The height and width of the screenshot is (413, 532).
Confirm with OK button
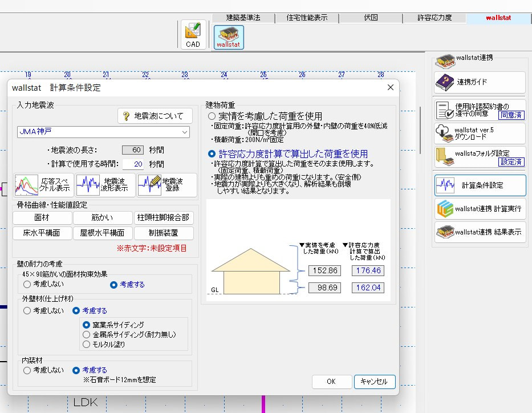pos(331,382)
